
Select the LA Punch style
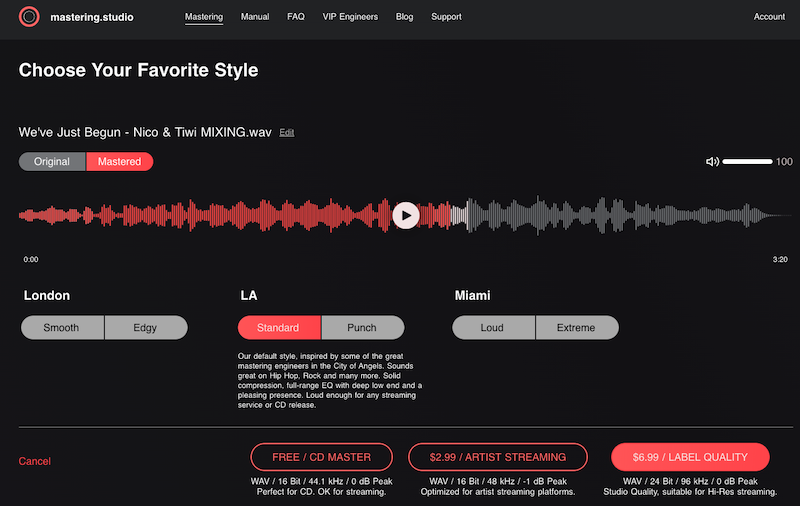click(x=363, y=327)
